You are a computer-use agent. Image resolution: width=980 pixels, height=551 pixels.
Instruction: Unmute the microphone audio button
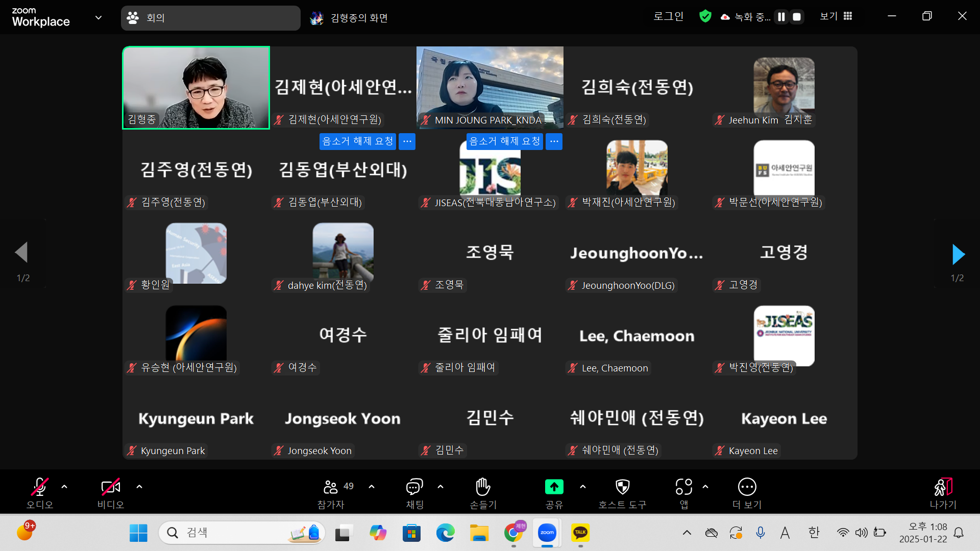coord(40,487)
